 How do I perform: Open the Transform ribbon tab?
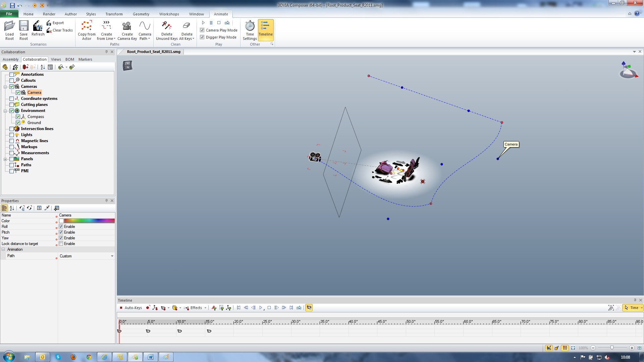coord(114,14)
